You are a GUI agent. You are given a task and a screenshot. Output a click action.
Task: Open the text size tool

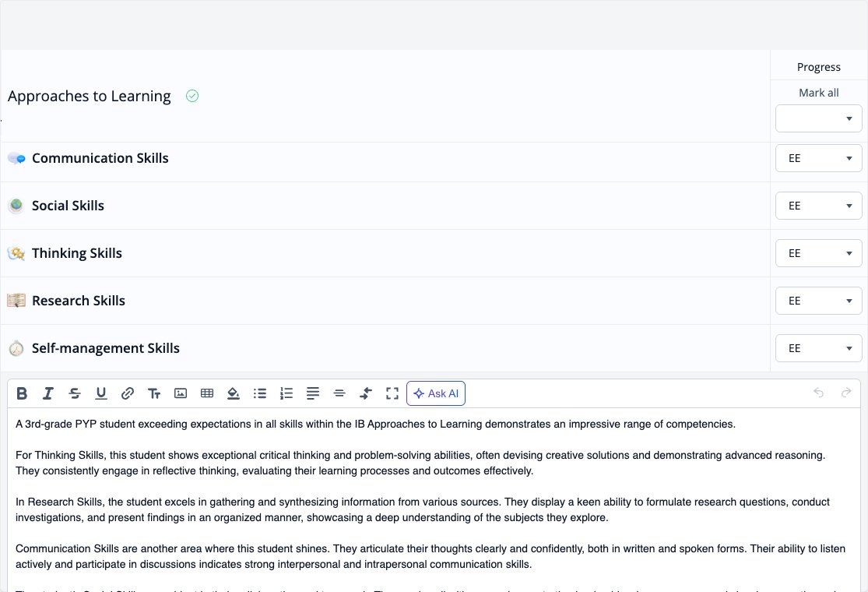coord(154,393)
